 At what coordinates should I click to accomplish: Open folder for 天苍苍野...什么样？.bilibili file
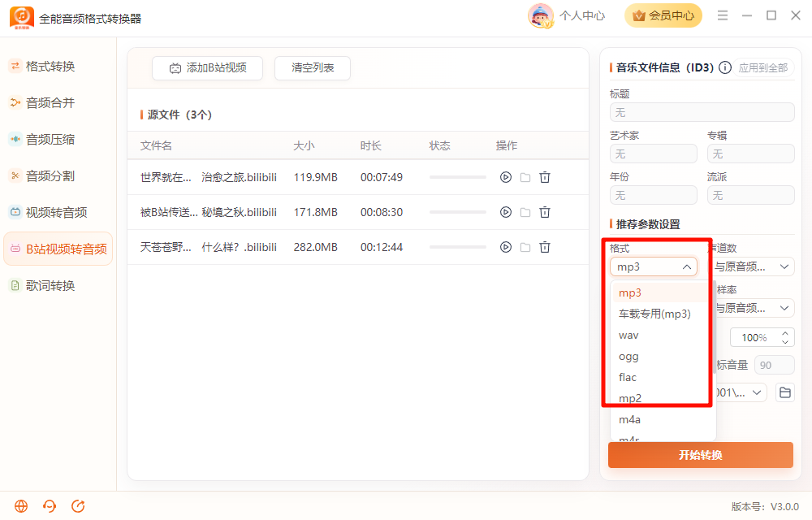(x=525, y=247)
